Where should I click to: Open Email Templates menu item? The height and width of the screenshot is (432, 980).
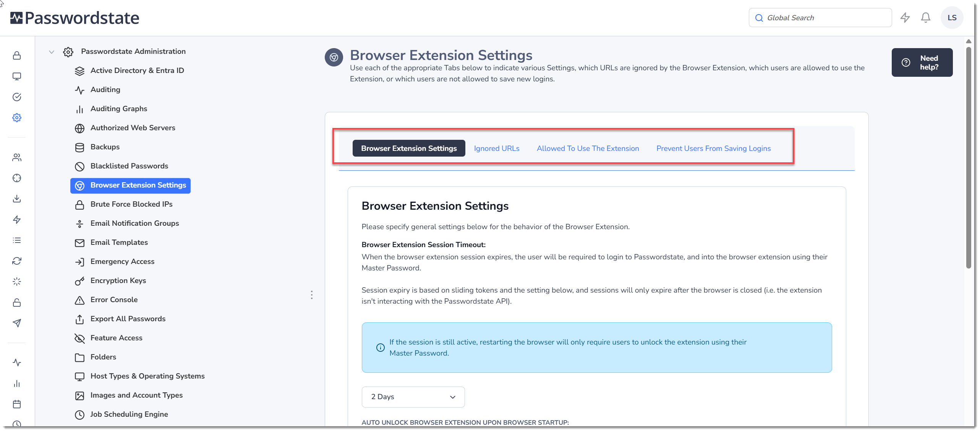(119, 242)
